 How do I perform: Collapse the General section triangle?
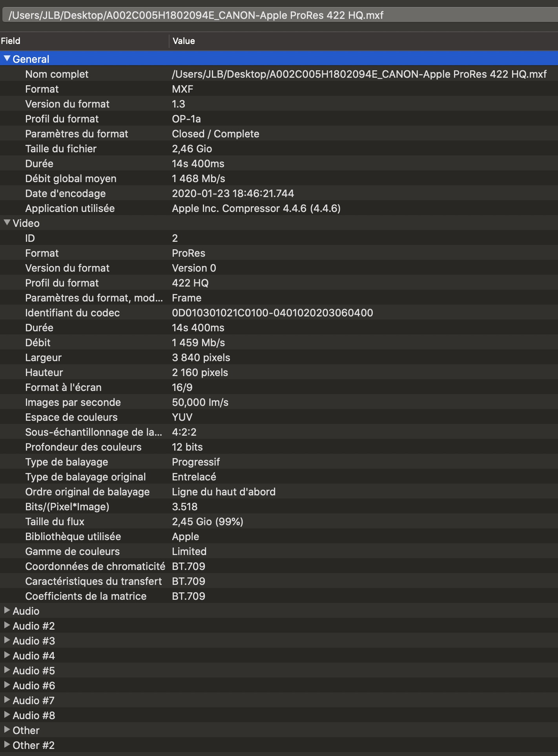[x=7, y=58]
